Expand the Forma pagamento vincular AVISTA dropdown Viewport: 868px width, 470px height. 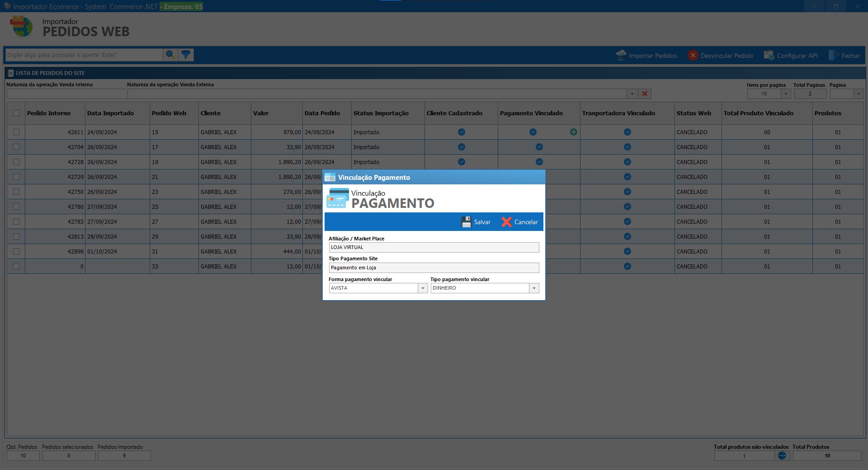tap(422, 288)
